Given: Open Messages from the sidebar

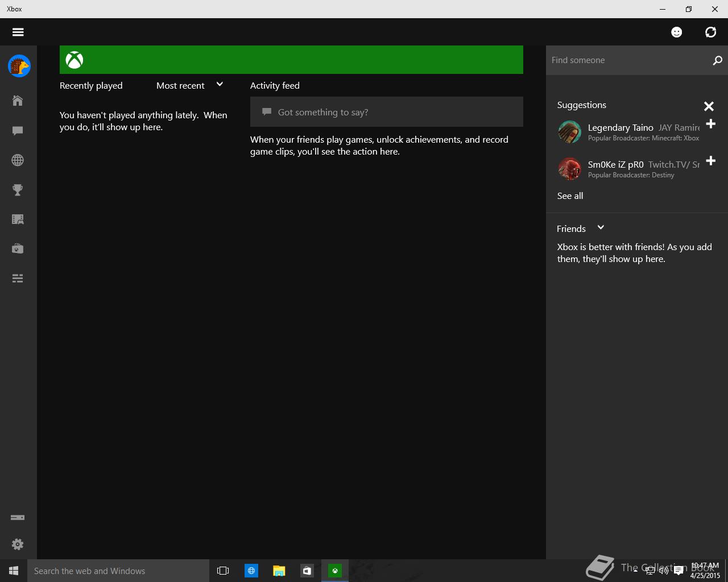Looking at the screenshot, I should (x=18, y=131).
